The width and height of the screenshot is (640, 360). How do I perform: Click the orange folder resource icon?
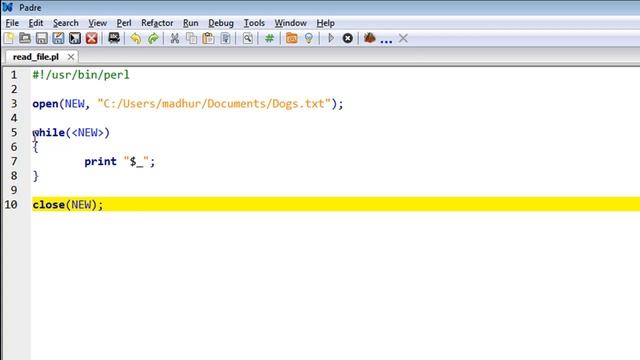point(291,38)
